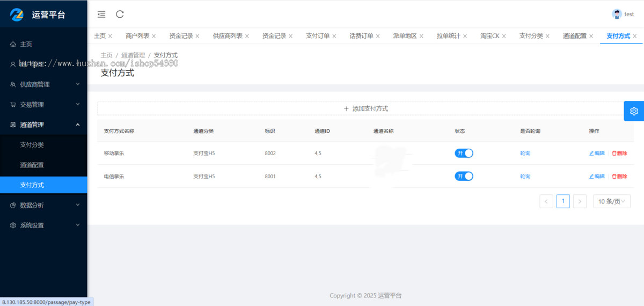Close the active 支付方式 tab
The image size is (644, 306).
point(634,36)
